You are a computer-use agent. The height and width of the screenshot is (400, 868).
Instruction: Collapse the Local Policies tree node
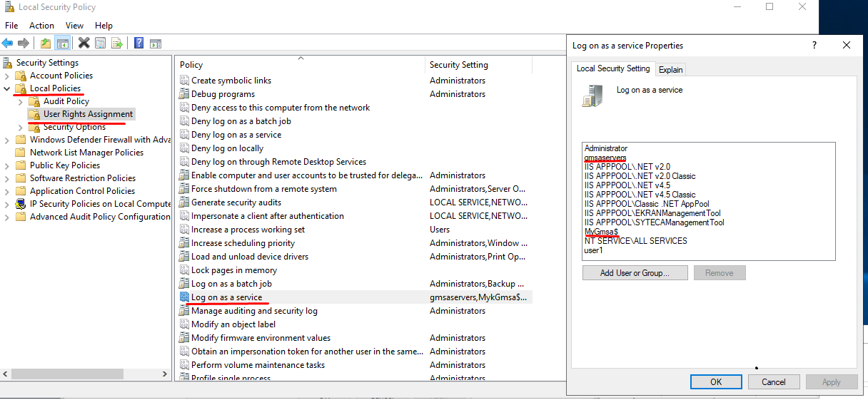[7, 88]
